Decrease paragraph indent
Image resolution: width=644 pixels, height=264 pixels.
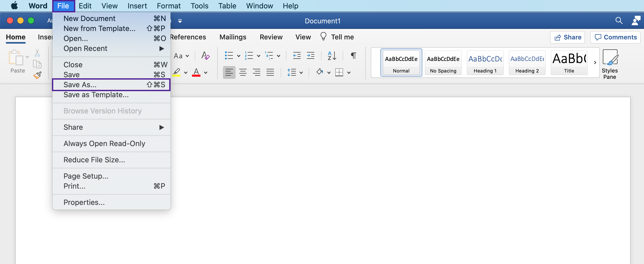tap(297, 56)
